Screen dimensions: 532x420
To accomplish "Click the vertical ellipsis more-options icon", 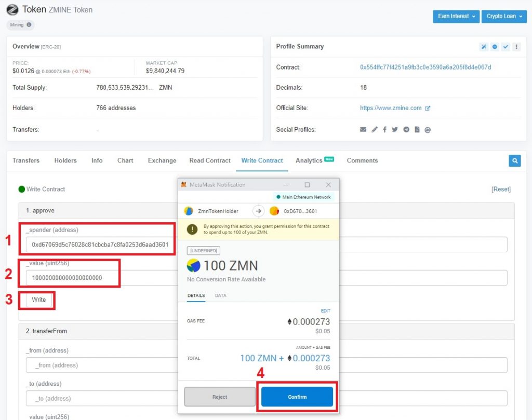I will pos(516,46).
